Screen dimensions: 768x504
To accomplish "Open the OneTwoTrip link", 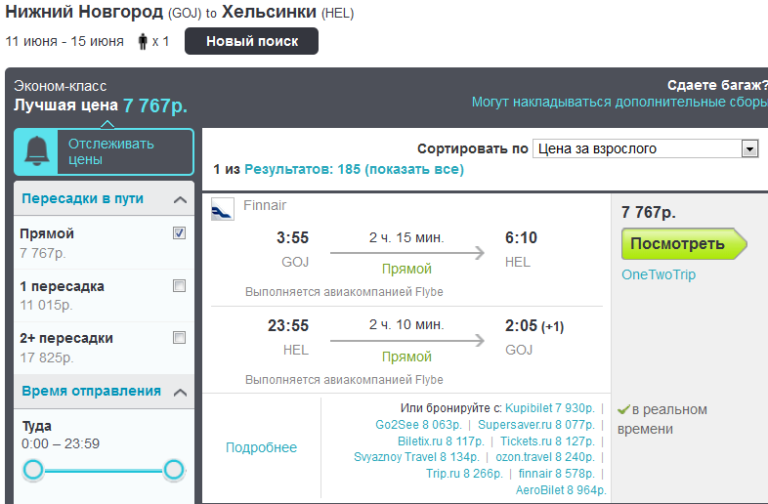I will [658, 274].
